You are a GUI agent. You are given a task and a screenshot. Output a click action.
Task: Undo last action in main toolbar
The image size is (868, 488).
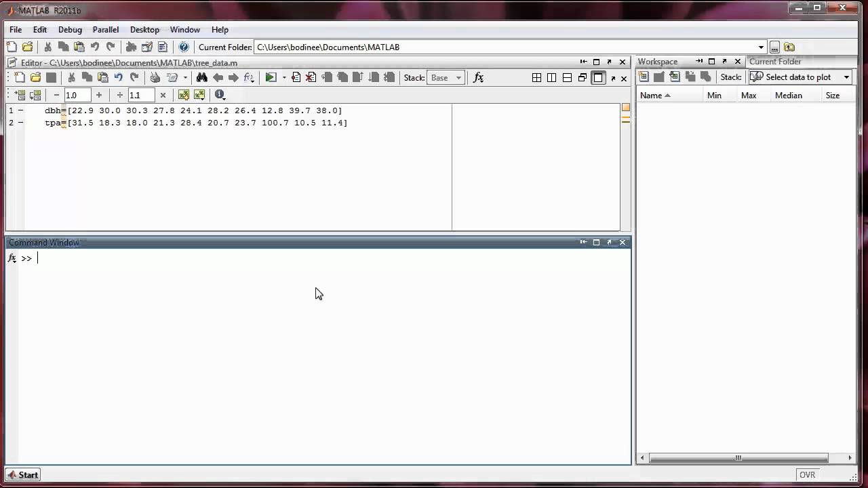(x=95, y=47)
